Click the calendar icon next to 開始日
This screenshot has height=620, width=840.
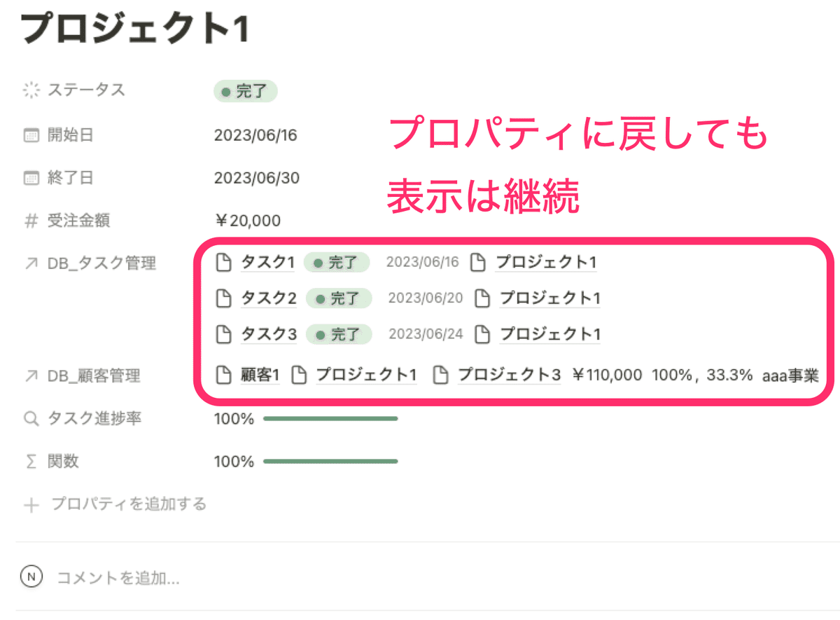click(x=31, y=134)
